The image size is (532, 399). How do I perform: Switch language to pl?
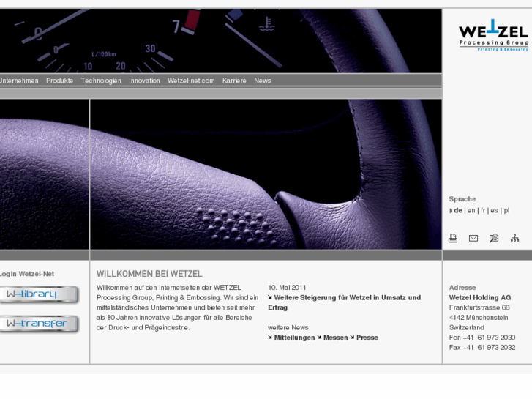[506, 211]
